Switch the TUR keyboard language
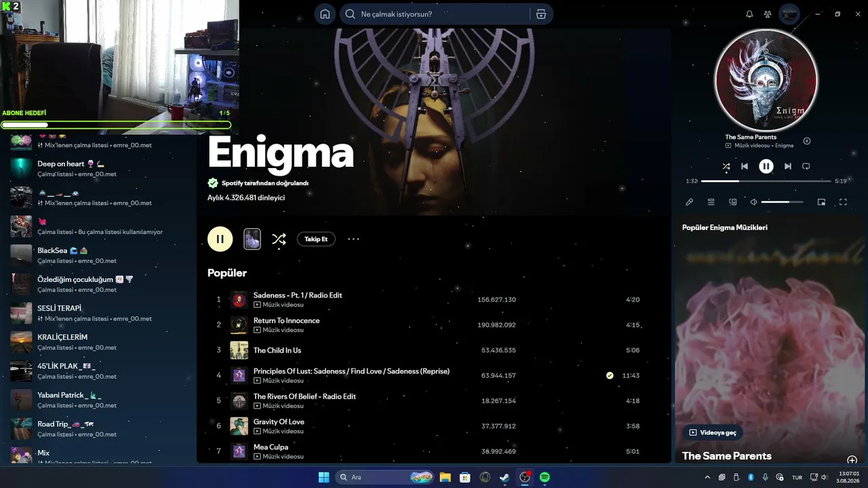This screenshot has height=488, width=868. [x=797, y=477]
